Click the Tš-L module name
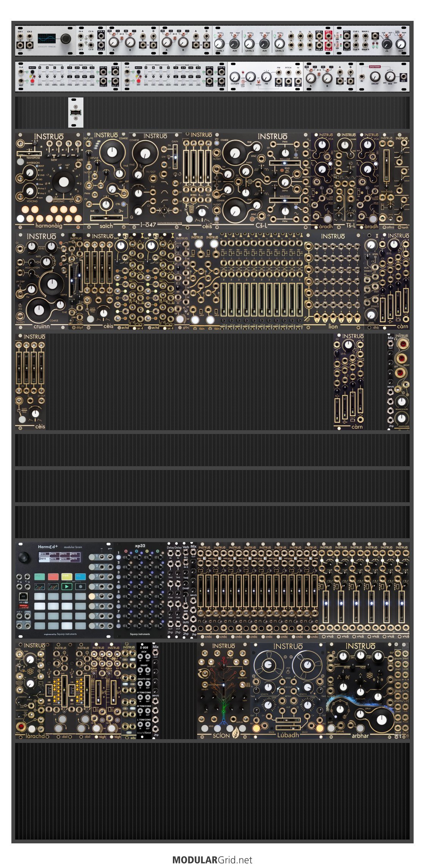The image size is (425, 868). click(351, 226)
